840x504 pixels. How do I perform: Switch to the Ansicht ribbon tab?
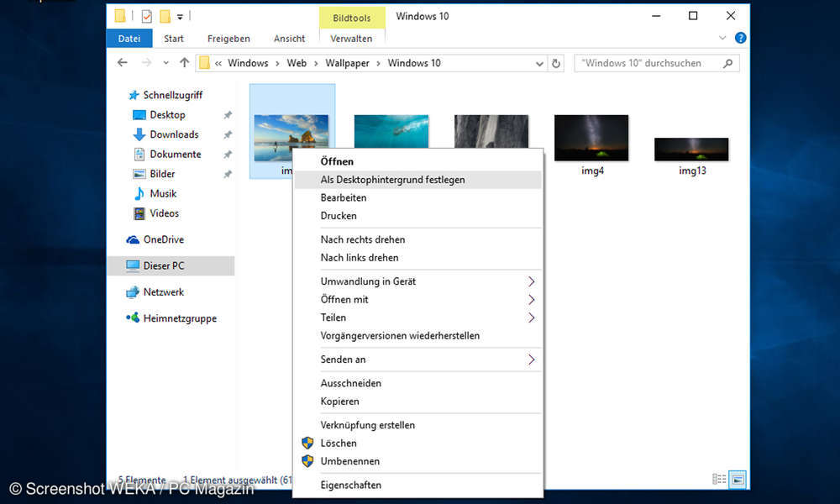click(289, 38)
